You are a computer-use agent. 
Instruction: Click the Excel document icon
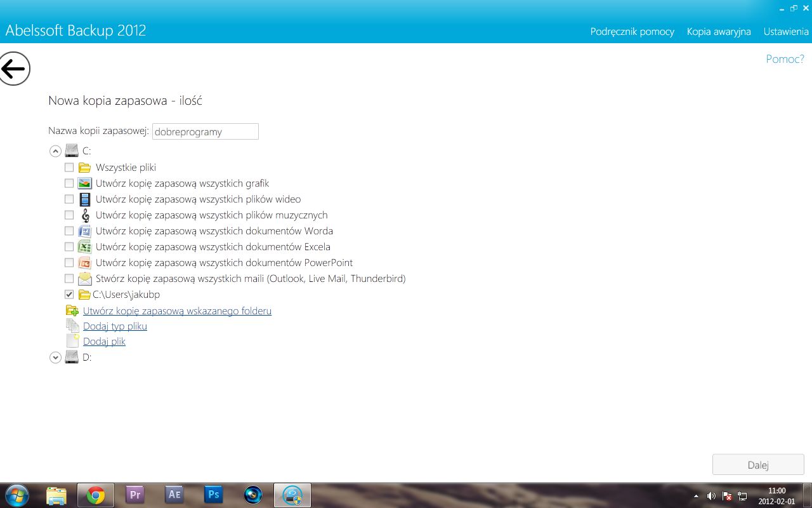pyautogui.click(x=84, y=247)
